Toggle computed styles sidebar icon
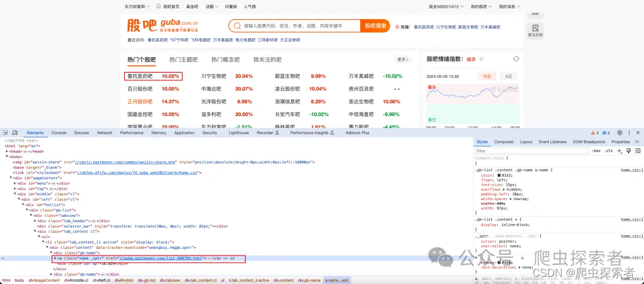644x284 pixels. (x=638, y=151)
